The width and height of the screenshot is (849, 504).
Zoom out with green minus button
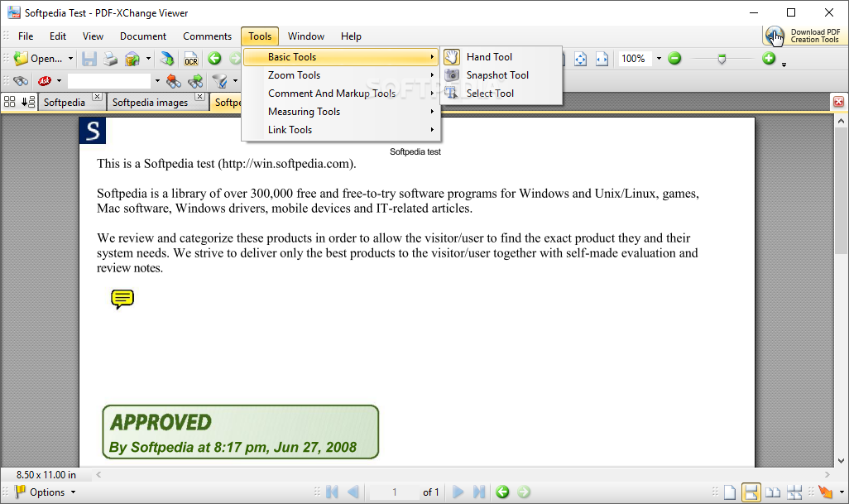click(x=674, y=59)
